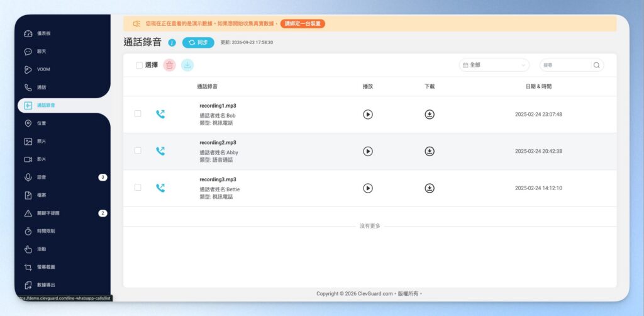Open the 儀表板 dashboard gauge icon

28,34
